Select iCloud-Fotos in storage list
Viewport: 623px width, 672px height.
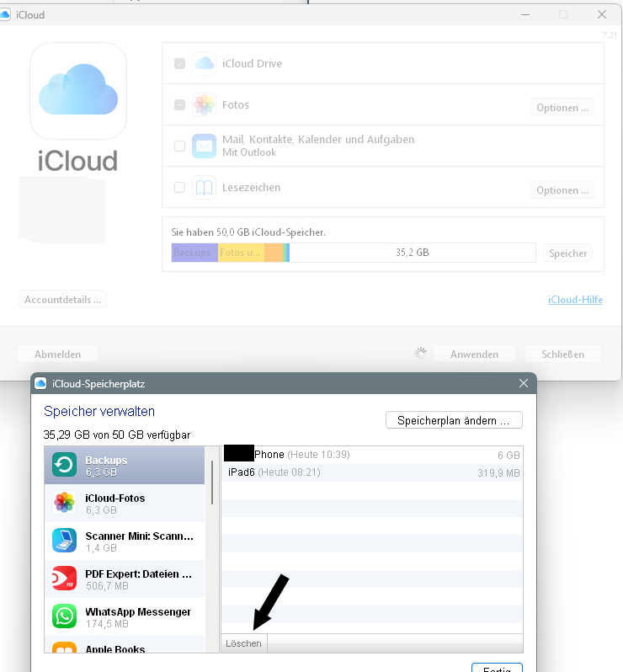125,503
